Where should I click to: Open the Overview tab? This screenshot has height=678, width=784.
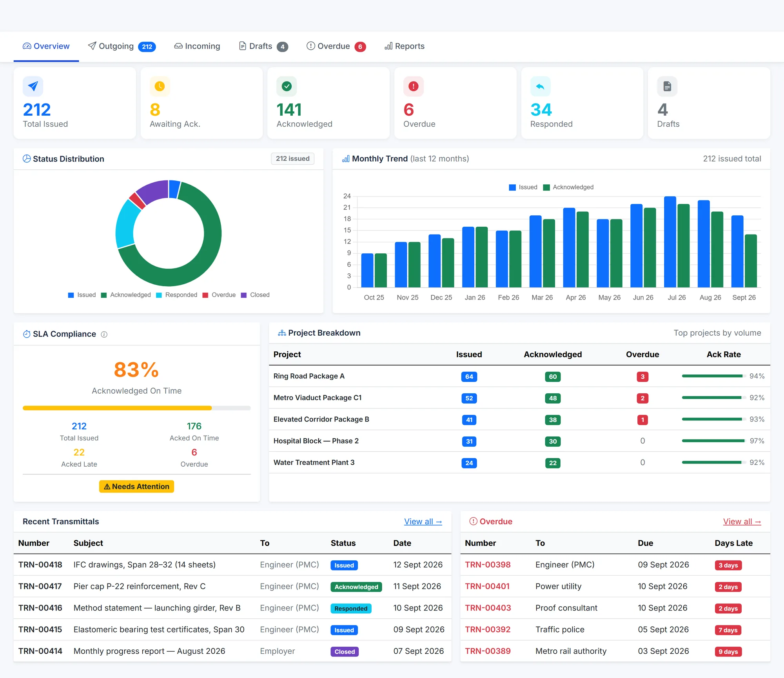(46, 46)
